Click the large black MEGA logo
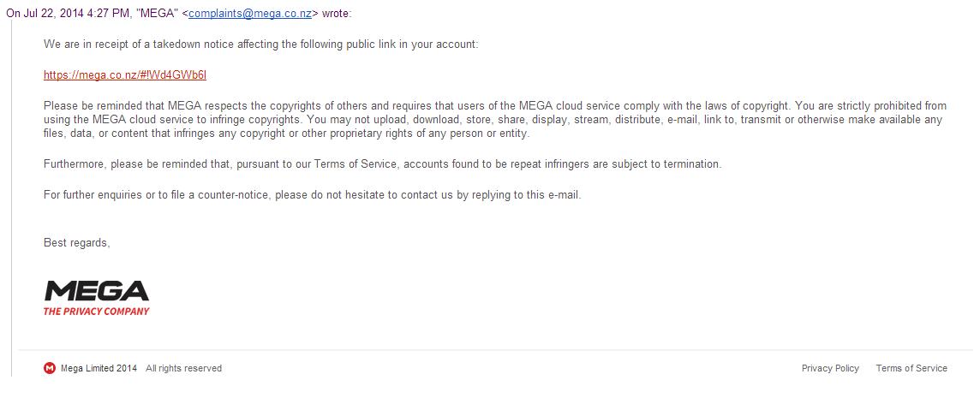The image size is (980, 398). click(x=96, y=290)
